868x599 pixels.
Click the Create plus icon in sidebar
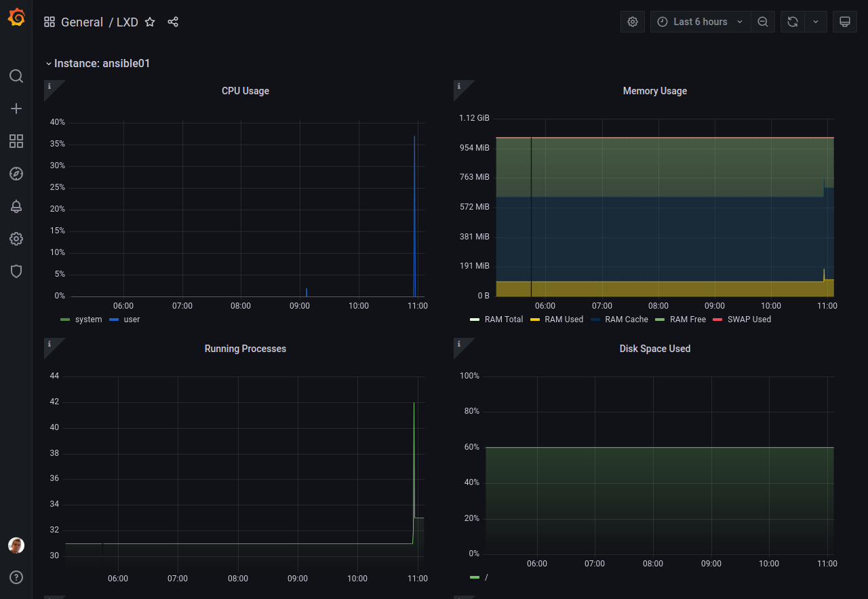pos(16,109)
